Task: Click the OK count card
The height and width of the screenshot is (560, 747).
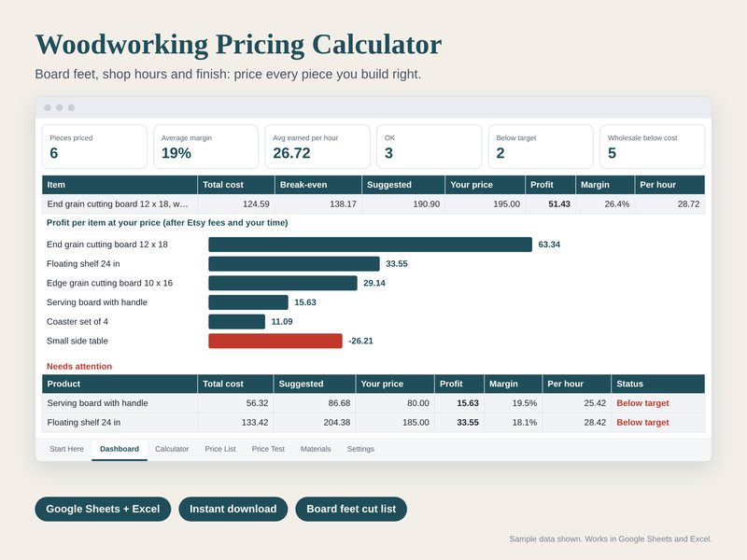Action: pyautogui.click(x=430, y=147)
